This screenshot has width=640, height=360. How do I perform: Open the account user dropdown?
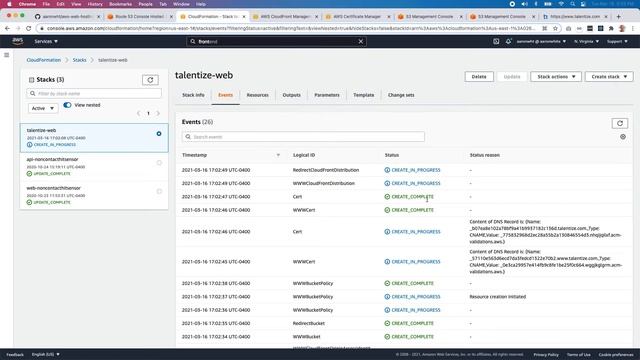541,41
